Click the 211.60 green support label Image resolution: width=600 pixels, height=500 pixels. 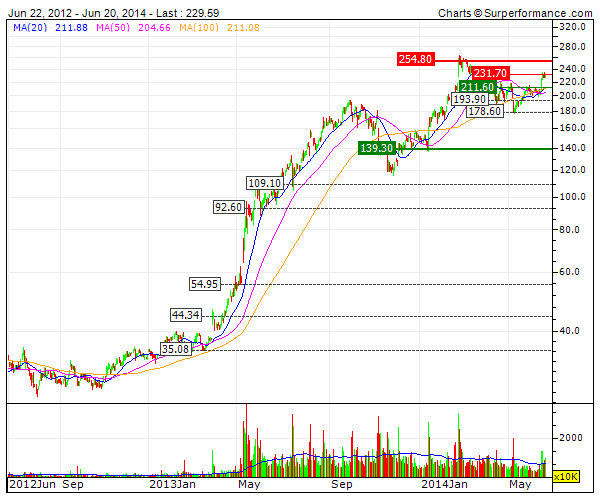pyautogui.click(x=478, y=87)
